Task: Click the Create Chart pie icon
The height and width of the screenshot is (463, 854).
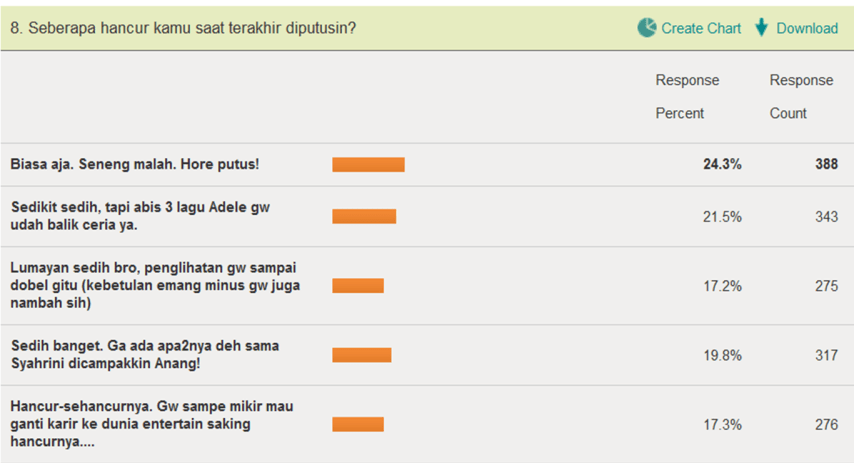Action: pos(647,28)
